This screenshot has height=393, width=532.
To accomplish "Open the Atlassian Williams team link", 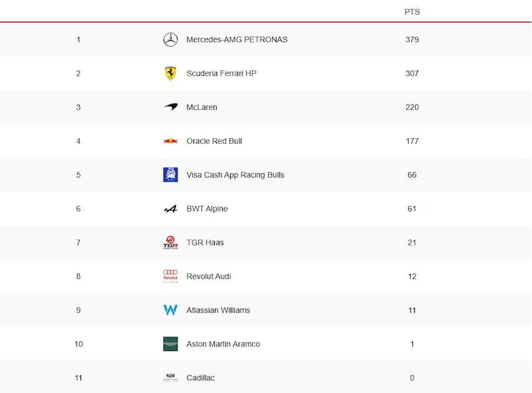I will [218, 310].
